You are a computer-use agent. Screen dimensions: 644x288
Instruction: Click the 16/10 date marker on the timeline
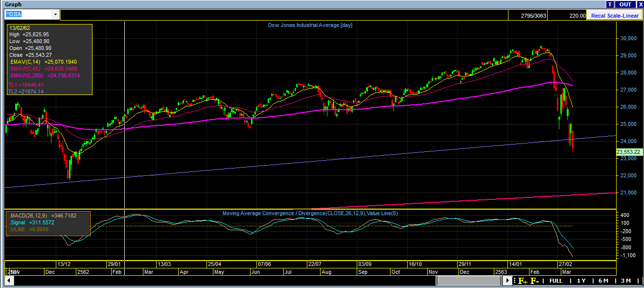(415, 264)
